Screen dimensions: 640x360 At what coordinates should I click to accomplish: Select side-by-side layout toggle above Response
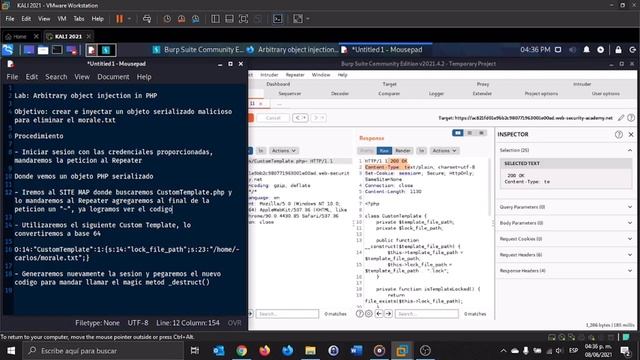tap(458, 133)
